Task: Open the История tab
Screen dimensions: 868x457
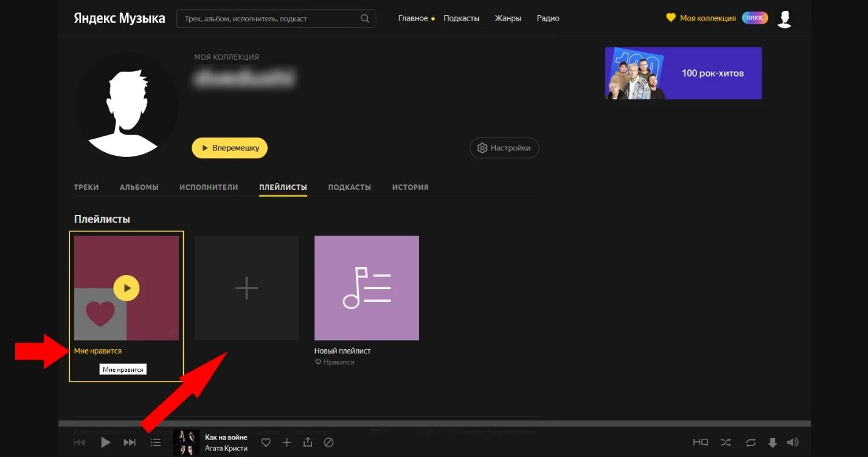Action: click(x=411, y=187)
